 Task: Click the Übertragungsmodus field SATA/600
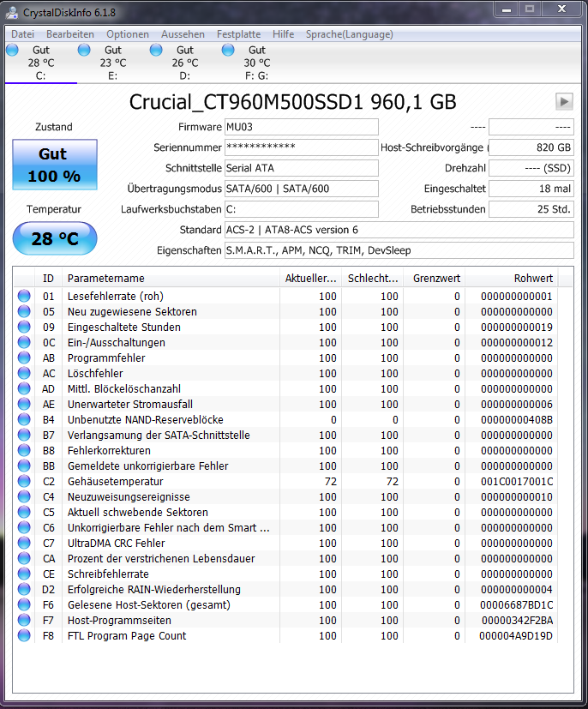[x=302, y=189]
